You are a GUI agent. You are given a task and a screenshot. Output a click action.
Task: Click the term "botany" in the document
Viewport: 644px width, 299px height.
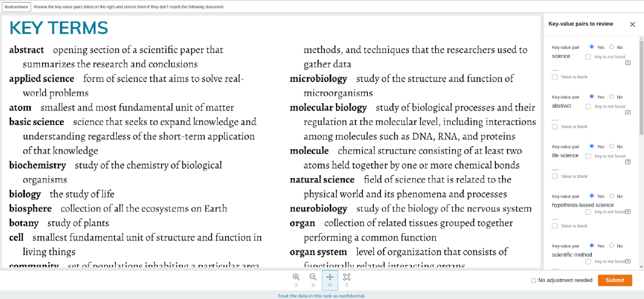pos(24,223)
